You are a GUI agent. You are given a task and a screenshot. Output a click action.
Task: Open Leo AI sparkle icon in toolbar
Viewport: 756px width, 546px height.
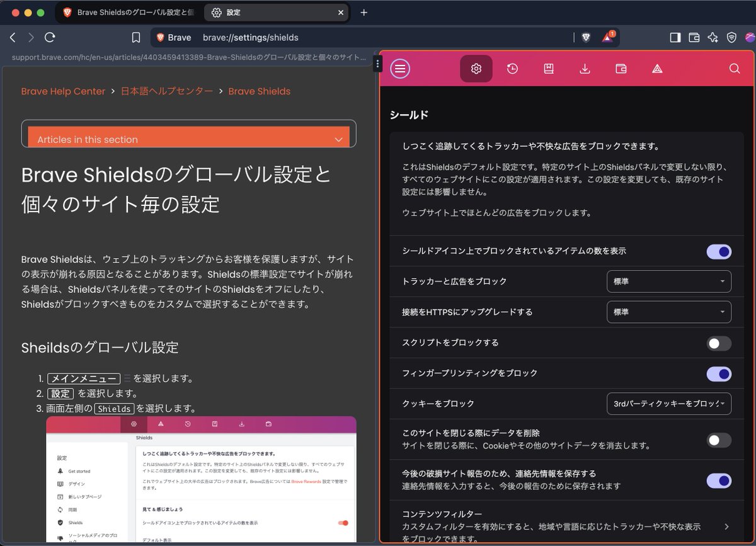tap(713, 37)
